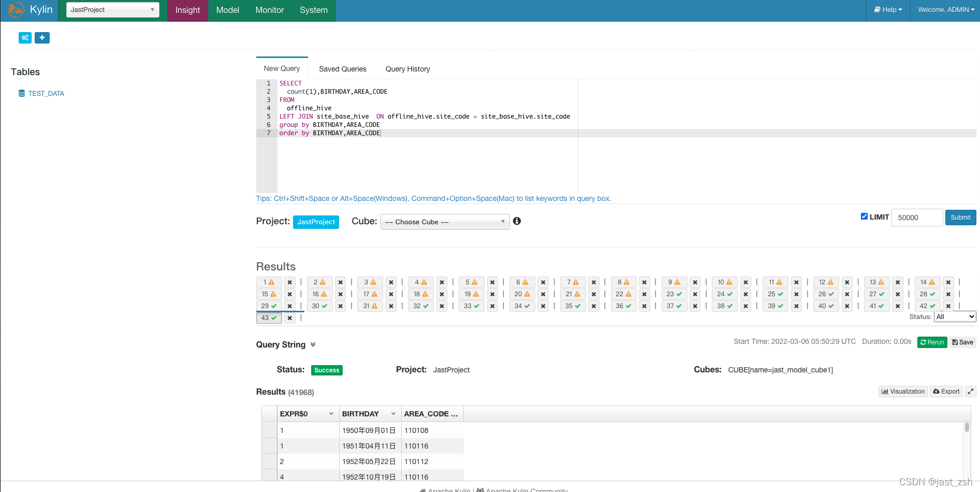Close query result tab 31
The image size is (980, 492).
(x=391, y=306)
